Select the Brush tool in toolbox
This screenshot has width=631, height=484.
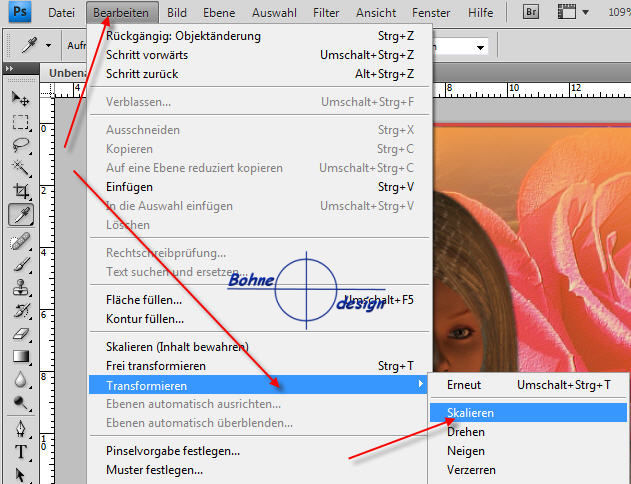coord(20,263)
